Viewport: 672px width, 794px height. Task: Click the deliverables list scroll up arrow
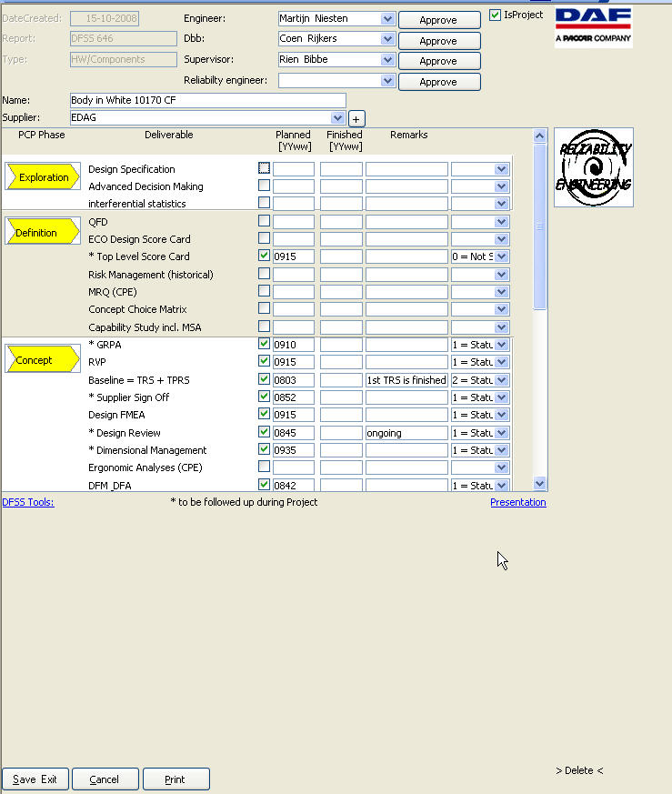[x=540, y=136]
